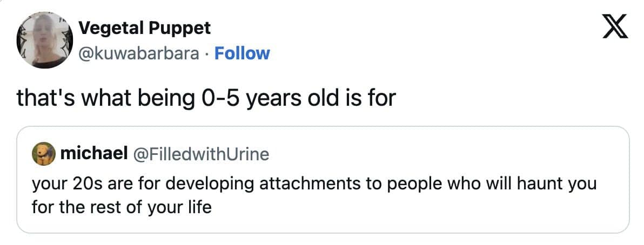644x245 pixels.
Task: Open the Vegetal Puppet display name link
Action: [145, 28]
